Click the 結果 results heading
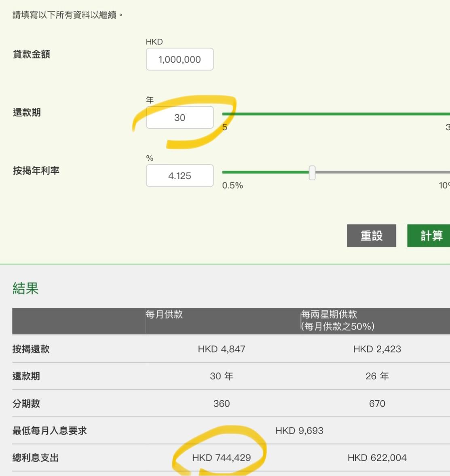 (x=25, y=288)
